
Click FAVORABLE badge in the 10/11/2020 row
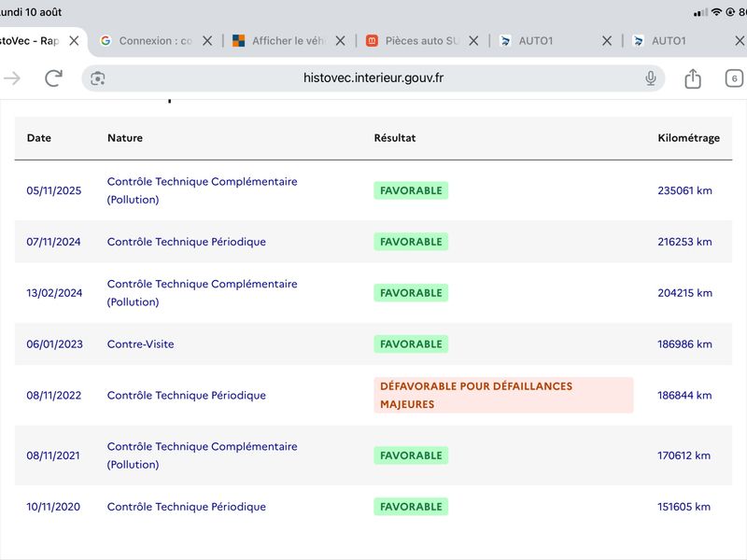click(411, 507)
